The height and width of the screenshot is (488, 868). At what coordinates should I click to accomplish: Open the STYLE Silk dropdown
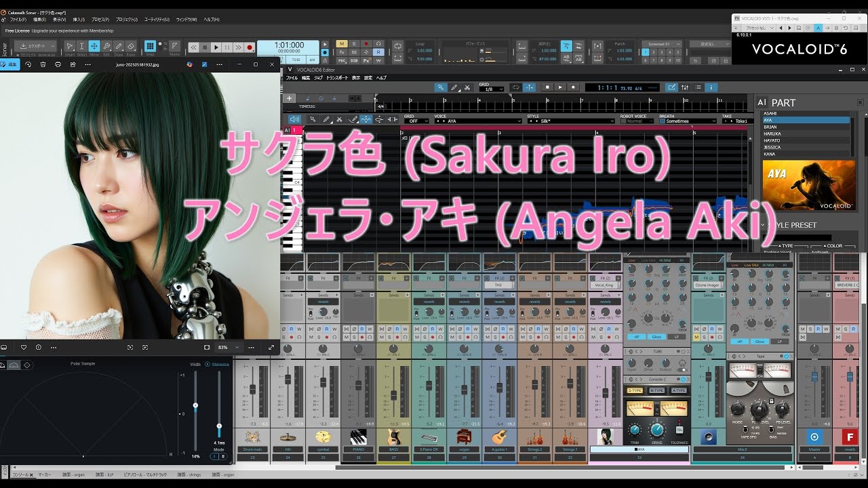tap(571, 121)
